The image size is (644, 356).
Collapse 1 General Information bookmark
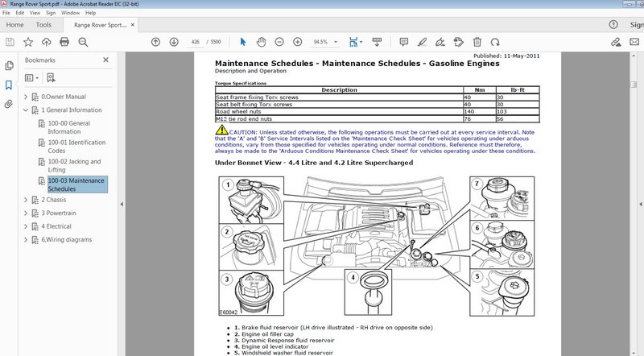26,110
